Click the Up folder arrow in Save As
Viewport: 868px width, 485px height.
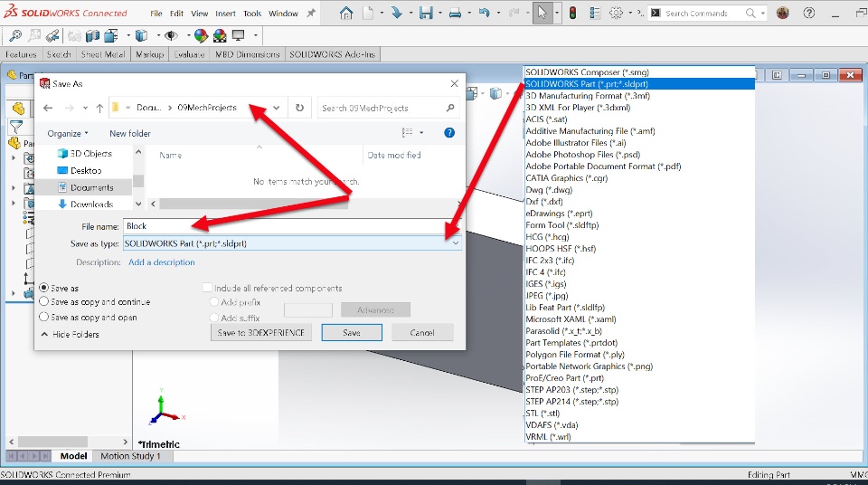pyautogui.click(x=99, y=108)
